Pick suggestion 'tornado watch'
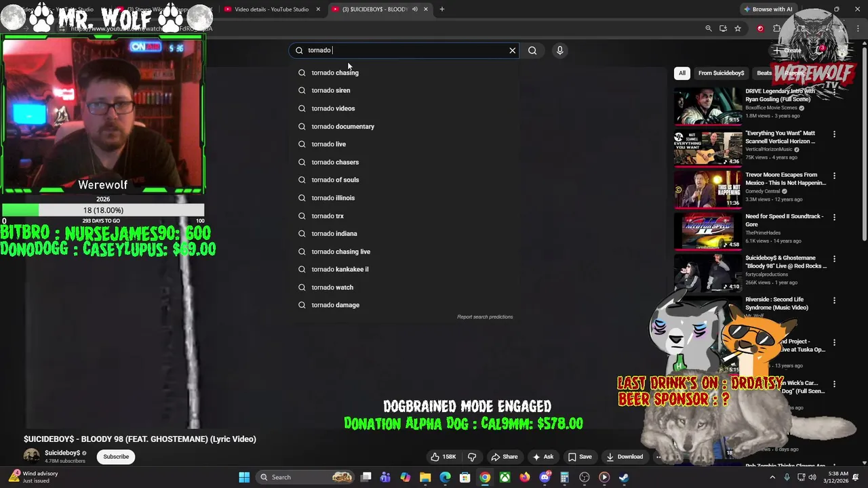868x488 pixels. [405, 287]
